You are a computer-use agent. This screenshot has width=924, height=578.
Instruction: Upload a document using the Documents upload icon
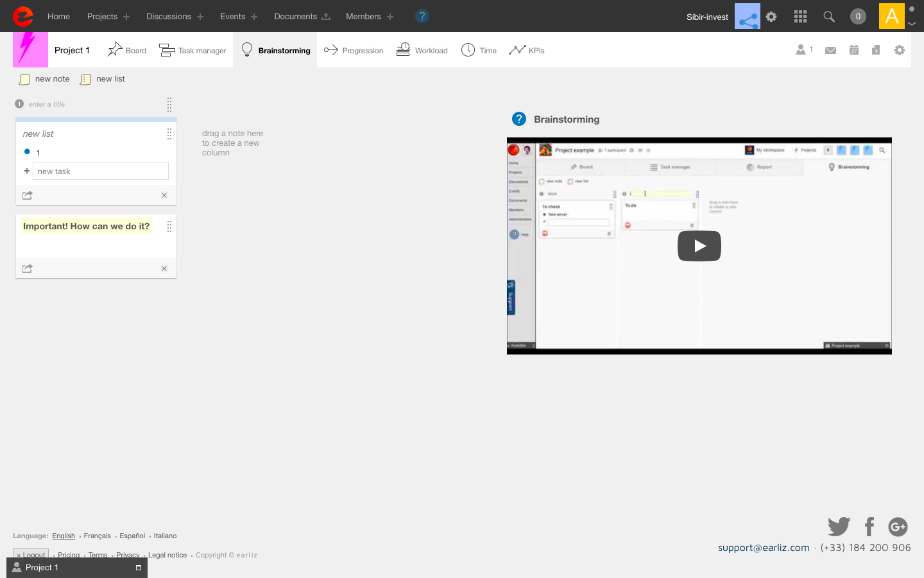[326, 16]
